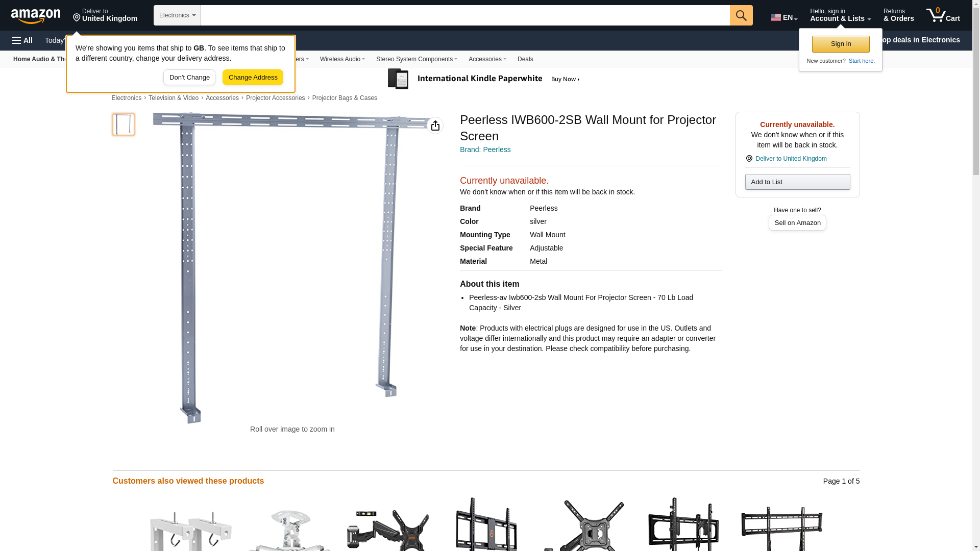The height and width of the screenshot is (551, 980).
Task: Expand Stereo System Components menu
Action: click(416, 59)
